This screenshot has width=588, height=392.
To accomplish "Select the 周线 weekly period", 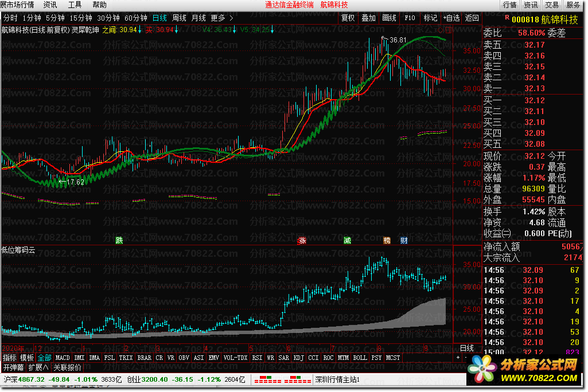I will (179, 18).
